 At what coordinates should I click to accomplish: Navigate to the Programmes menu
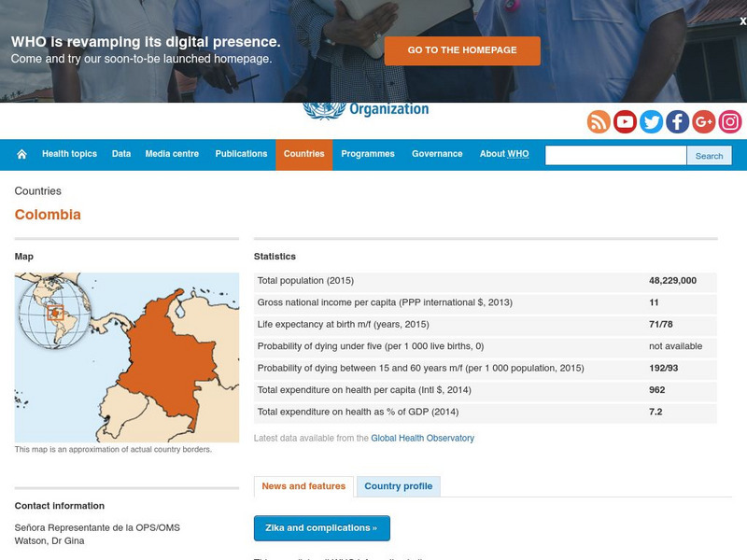[x=369, y=153]
